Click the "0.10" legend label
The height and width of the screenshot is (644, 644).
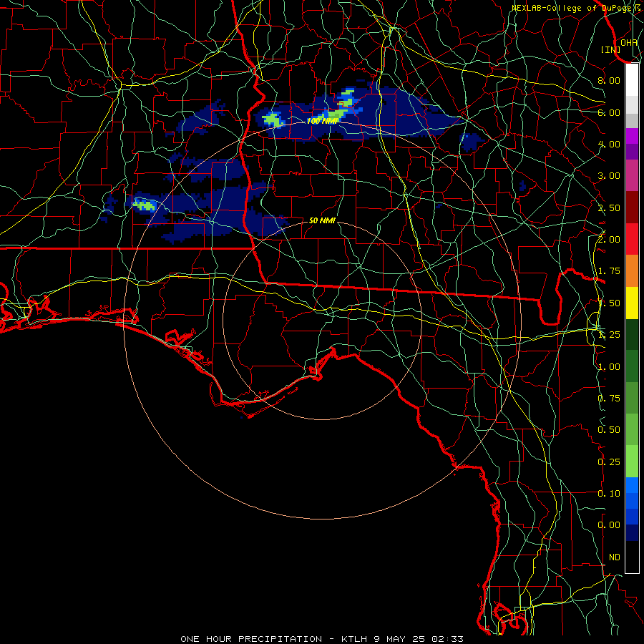[609, 494]
